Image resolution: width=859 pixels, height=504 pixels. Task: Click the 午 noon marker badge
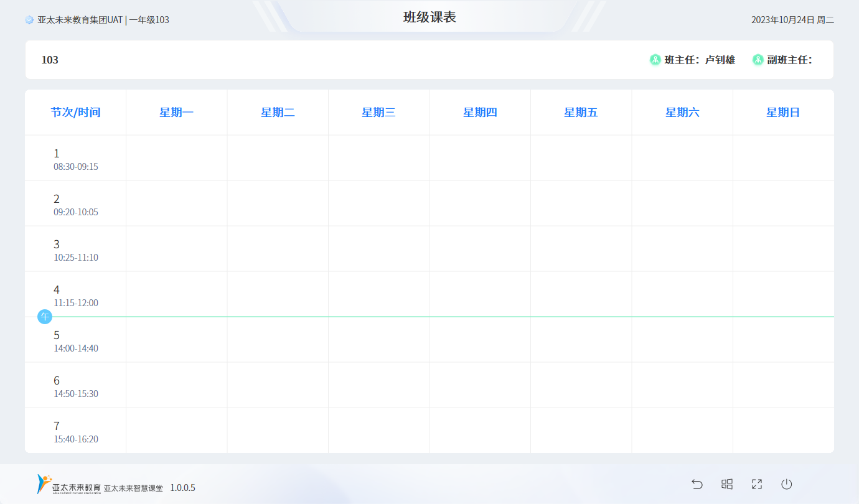(x=45, y=317)
